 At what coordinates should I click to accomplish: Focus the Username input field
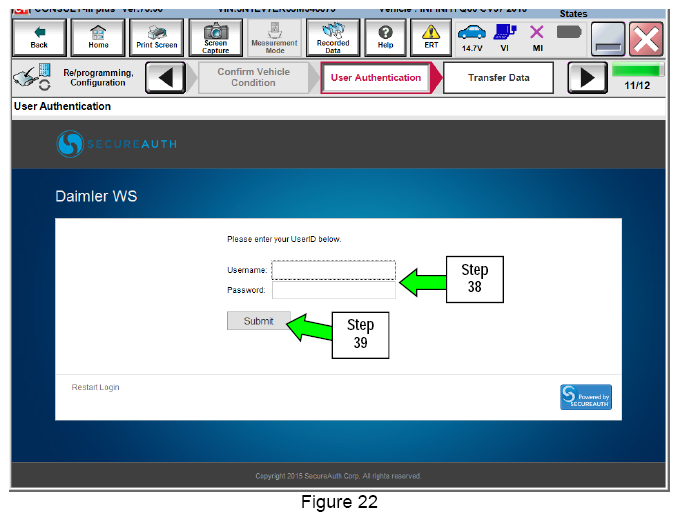pos(333,270)
